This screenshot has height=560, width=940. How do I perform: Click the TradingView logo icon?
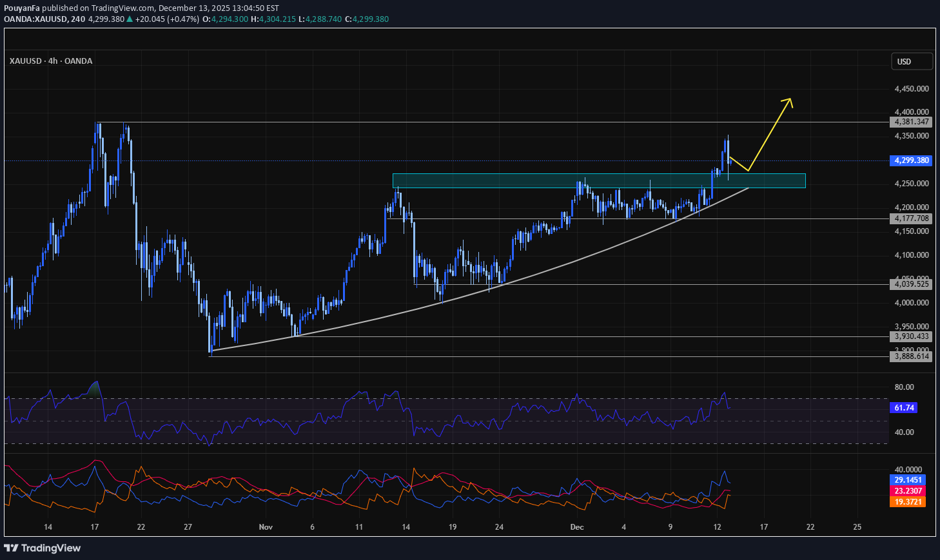(x=11, y=548)
